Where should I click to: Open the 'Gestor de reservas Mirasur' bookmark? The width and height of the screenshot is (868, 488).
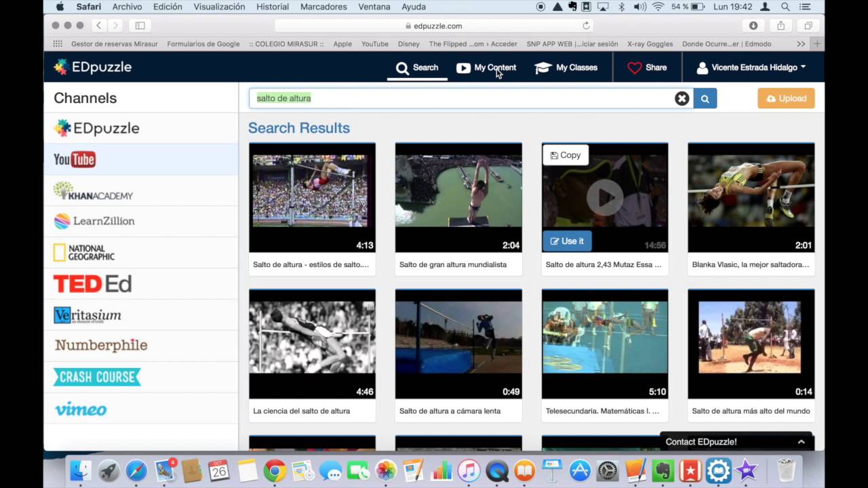pyautogui.click(x=115, y=44)
